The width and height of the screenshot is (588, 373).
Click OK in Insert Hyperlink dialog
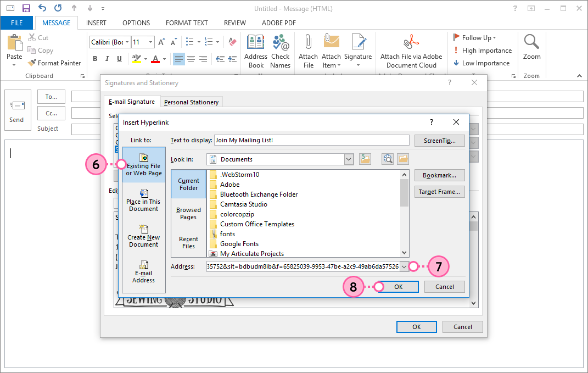coord(398,287)
